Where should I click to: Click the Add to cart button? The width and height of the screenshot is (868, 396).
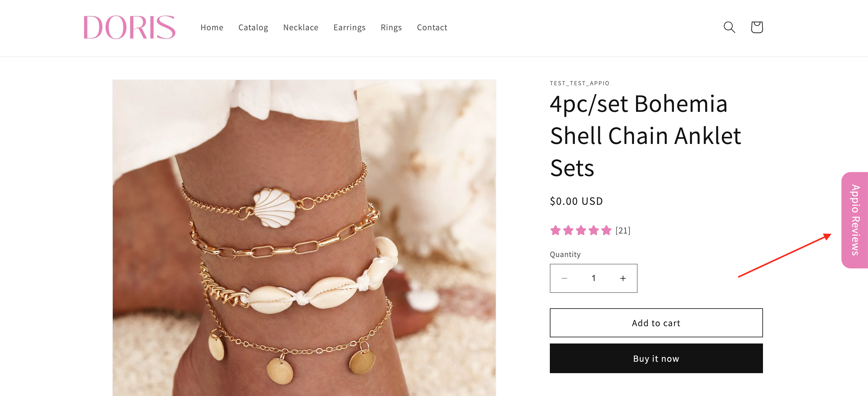[x=656, y=323]
